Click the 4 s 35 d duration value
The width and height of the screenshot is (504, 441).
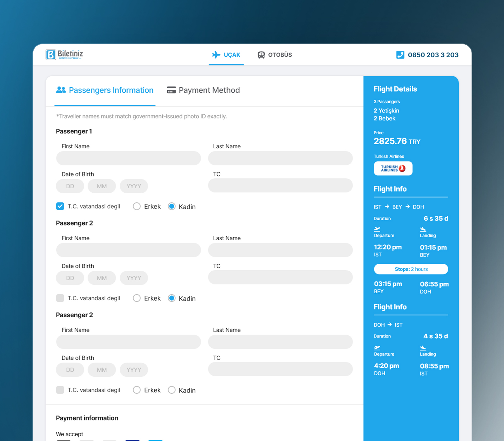[436, 336]
